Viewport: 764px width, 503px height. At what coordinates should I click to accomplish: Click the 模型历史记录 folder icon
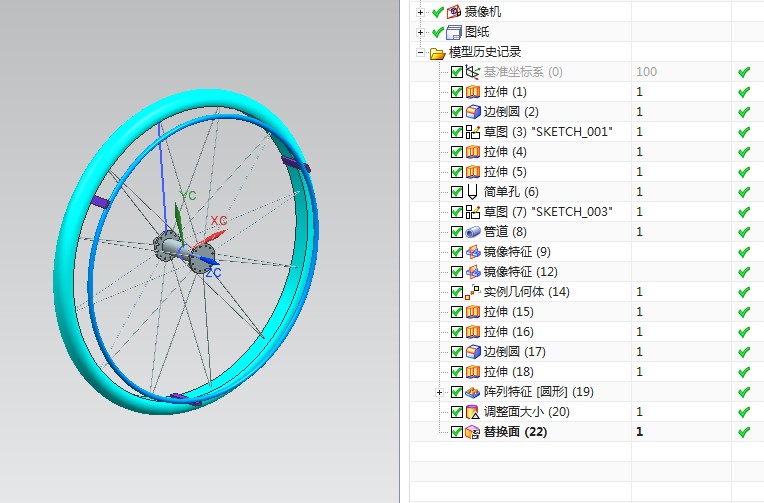click(438, 53)
